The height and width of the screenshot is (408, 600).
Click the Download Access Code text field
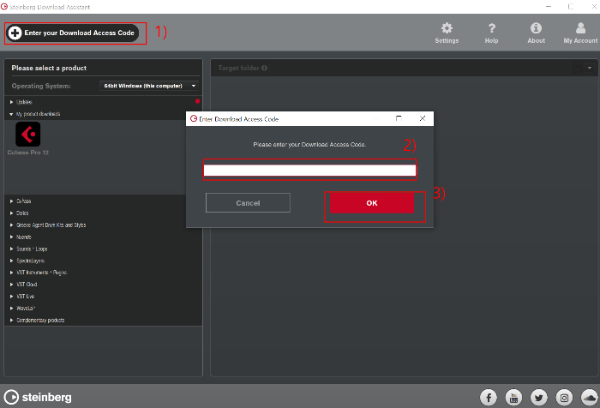[310, 170]
